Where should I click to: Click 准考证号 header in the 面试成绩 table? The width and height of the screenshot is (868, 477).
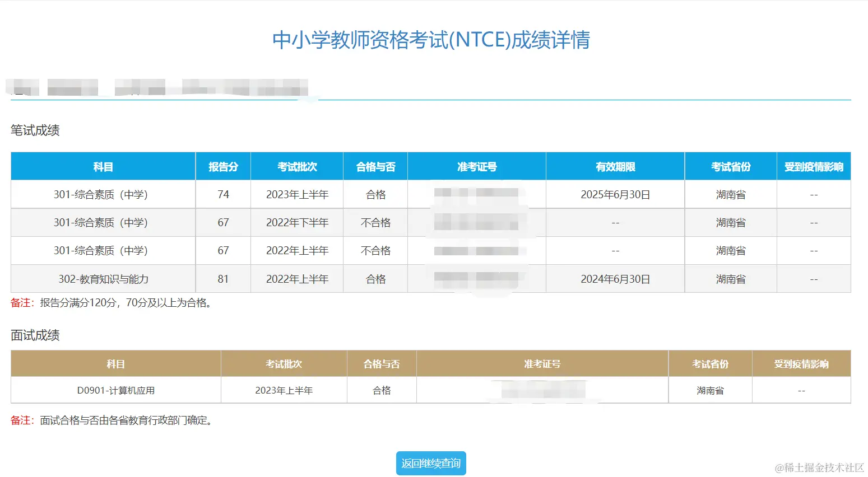coord(542,364)
